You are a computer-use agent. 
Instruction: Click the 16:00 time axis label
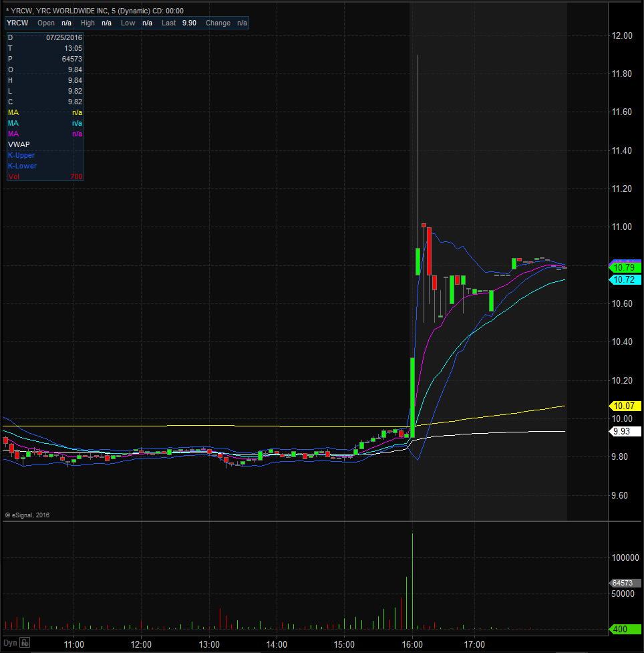[x=412, y=644]
